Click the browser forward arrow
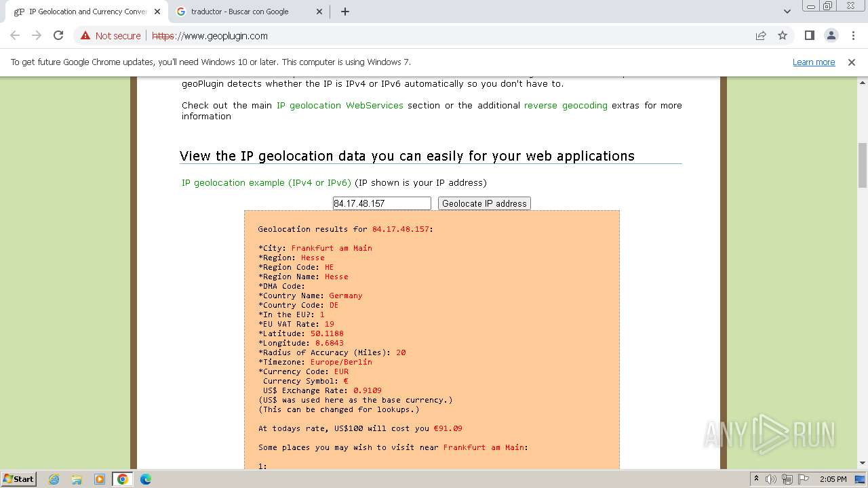This screenshot has width=868, height=488. 37,36
